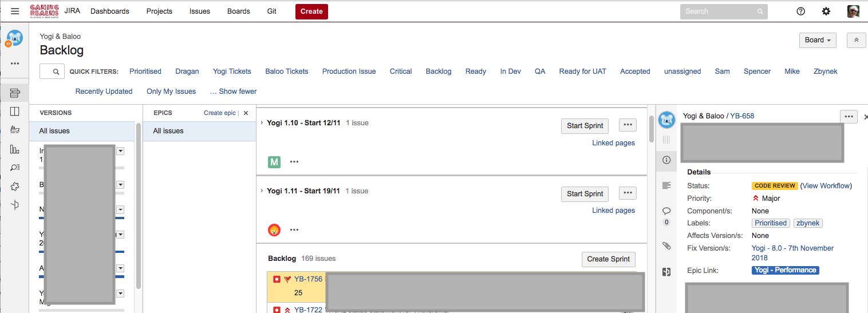Image resolution: width=868 pixels, height=313 pixels.
Task: Click the Yogi - Performance epic link badge
Action: coord(786,270)
